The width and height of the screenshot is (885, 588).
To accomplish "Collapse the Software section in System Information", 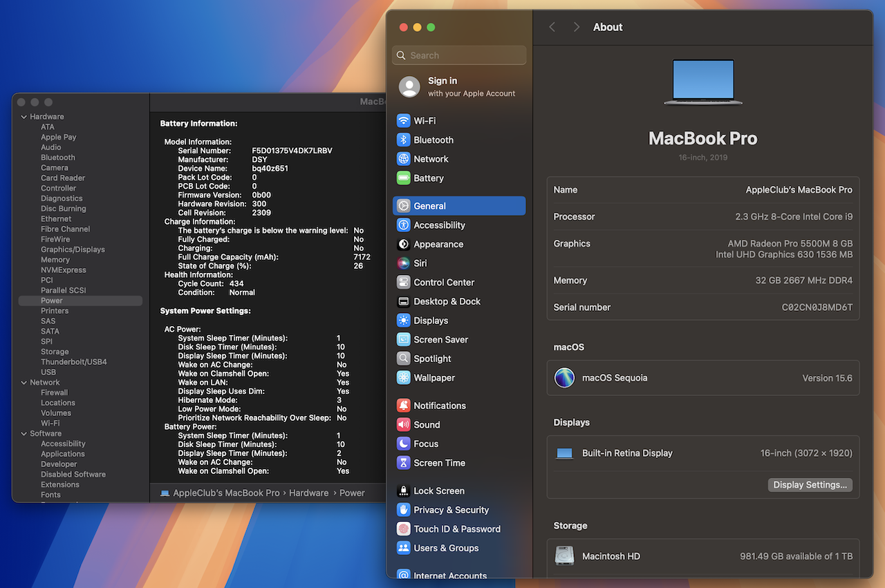I will 24,433.
